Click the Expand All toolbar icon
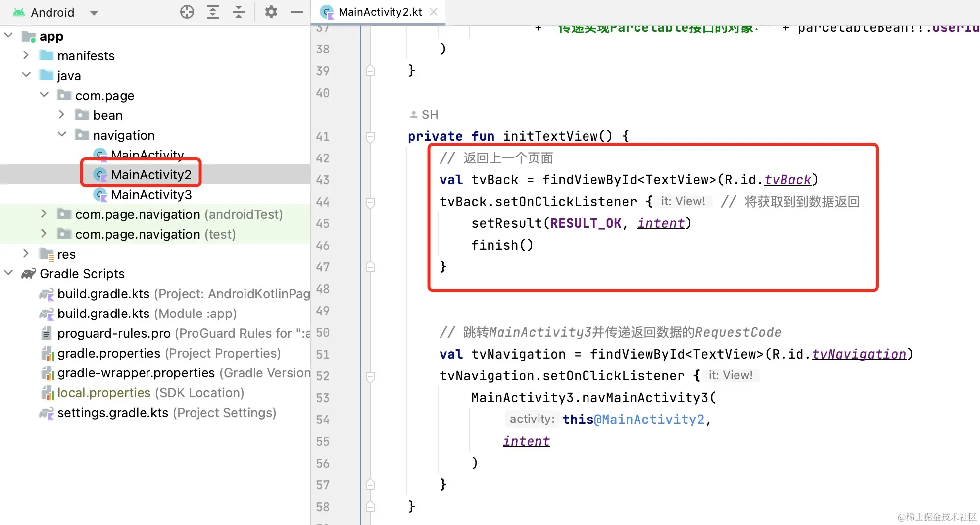Screen dimensions: 980x525 pos(213,12)
